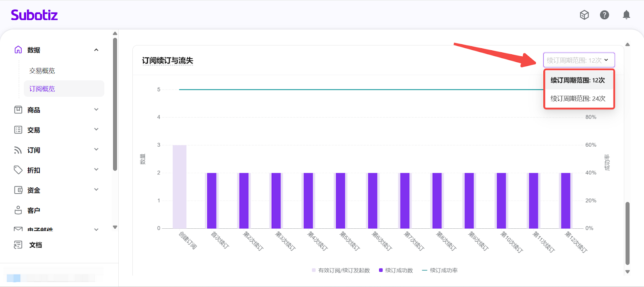Click the 客户 person icon
644x287 pixels.
pyautogui.click(x=18, y=210)
